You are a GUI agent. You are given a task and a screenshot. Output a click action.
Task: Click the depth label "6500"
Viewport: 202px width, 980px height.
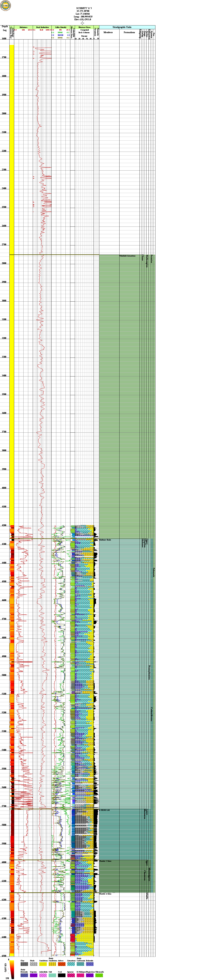point(4,956)
